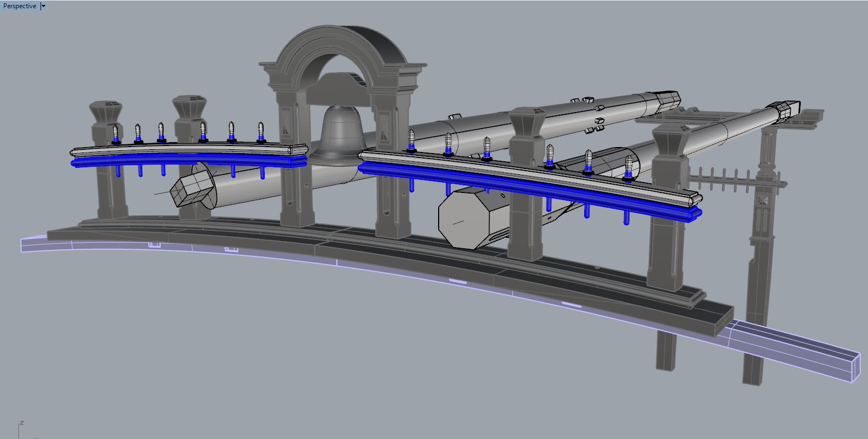
Task: Select the right blue-highlighted rail
Action: [529, 191]
